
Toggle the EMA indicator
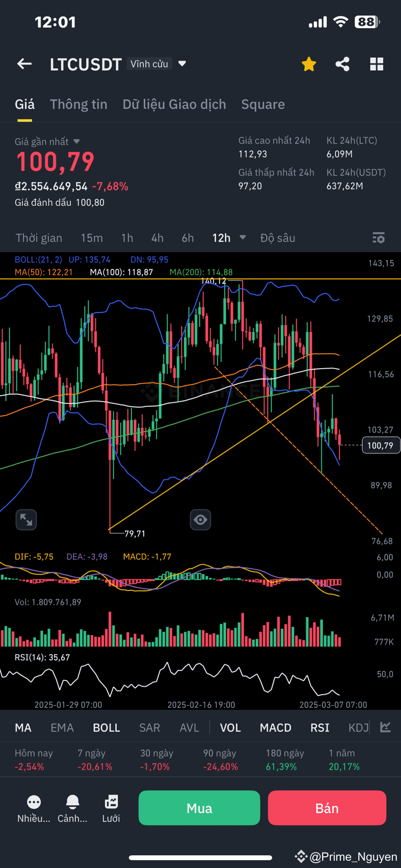(62, 728)
